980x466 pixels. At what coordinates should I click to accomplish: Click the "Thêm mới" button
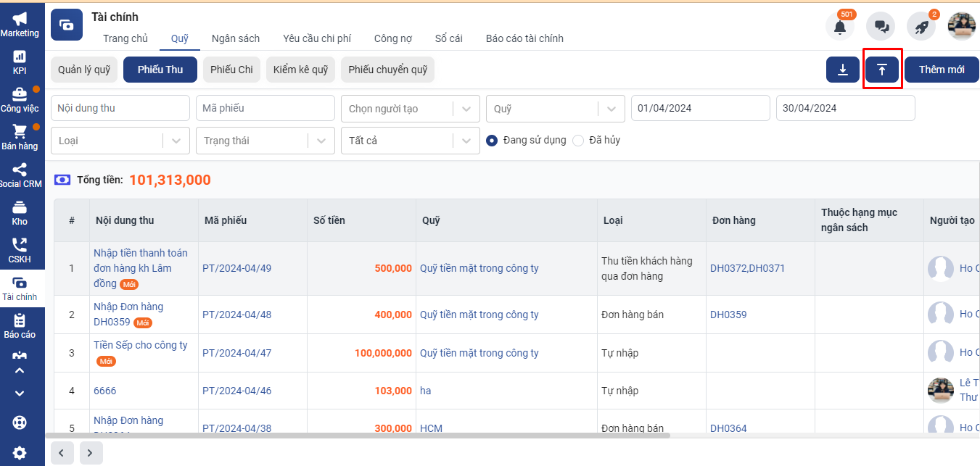click(x=941, y=70)
